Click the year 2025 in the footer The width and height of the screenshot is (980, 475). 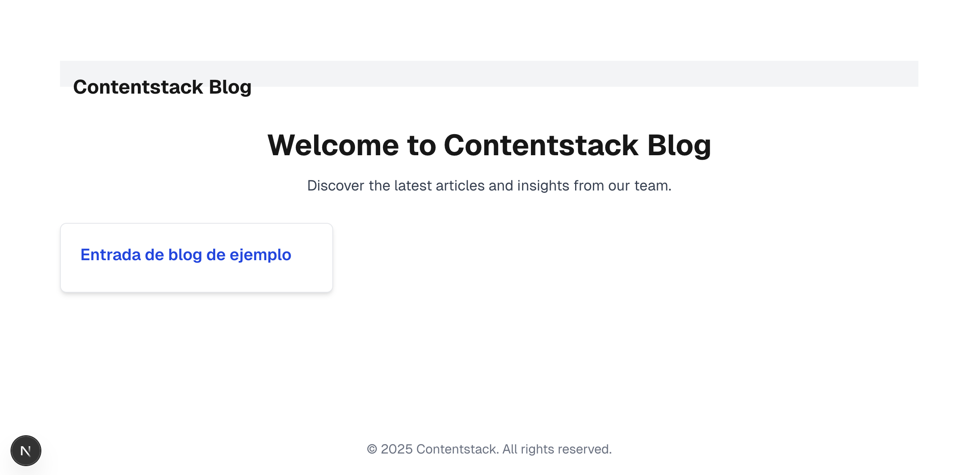point(396,449)
